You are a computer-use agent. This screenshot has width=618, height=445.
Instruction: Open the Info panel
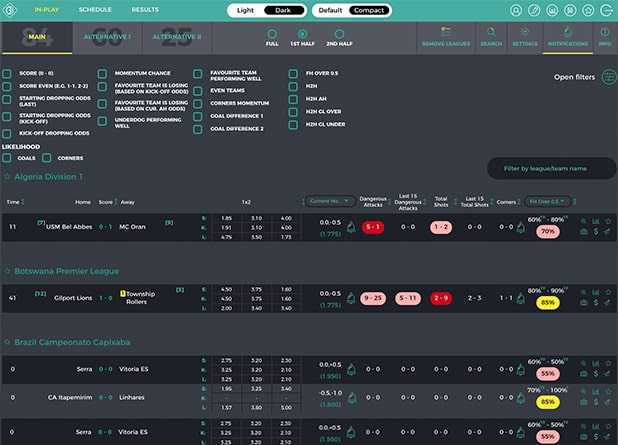click(x=605, y=37)
